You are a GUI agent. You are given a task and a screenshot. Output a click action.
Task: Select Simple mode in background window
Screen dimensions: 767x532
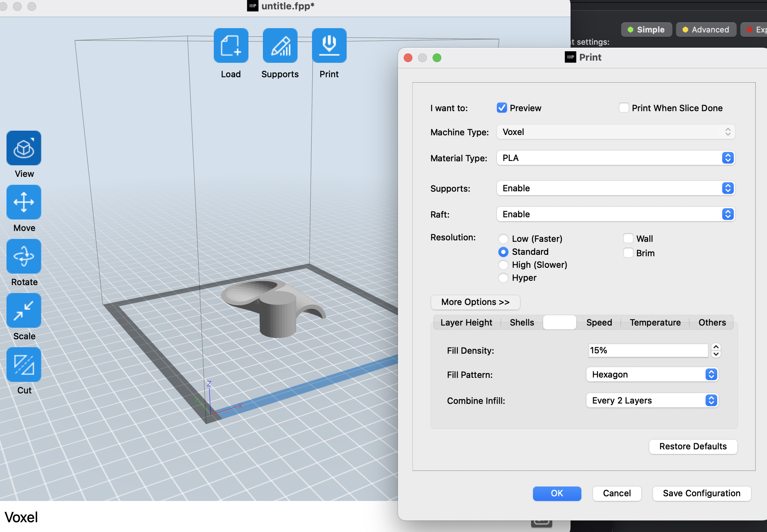[646, 30]
